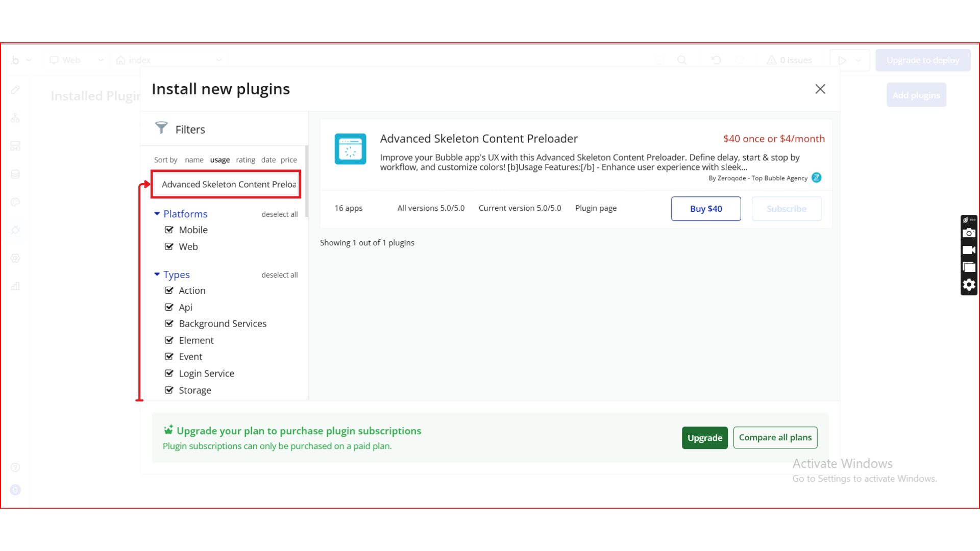Click the plugin search input field
The height and width of the screenshot is (551, 980).
tap(226, 184)
